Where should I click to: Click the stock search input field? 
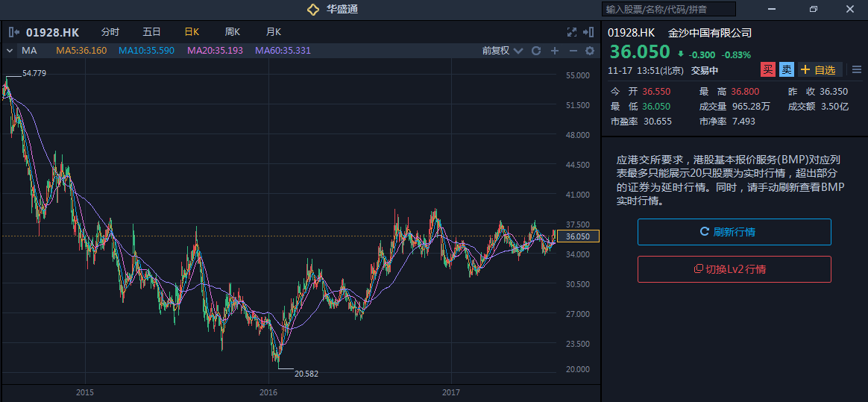click(x=668, y=9)
